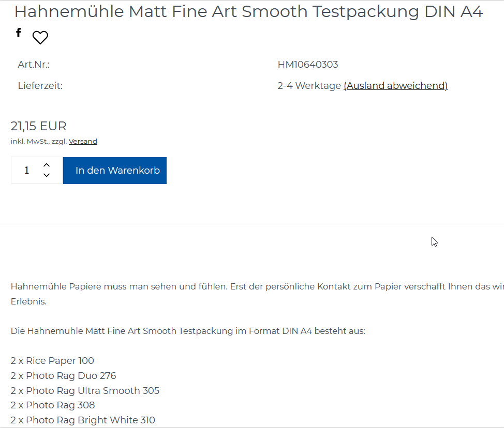Viewport: 504px width, 428px height.
Task: Click the Photo Rag 308 line
Action: click(53, 405)
